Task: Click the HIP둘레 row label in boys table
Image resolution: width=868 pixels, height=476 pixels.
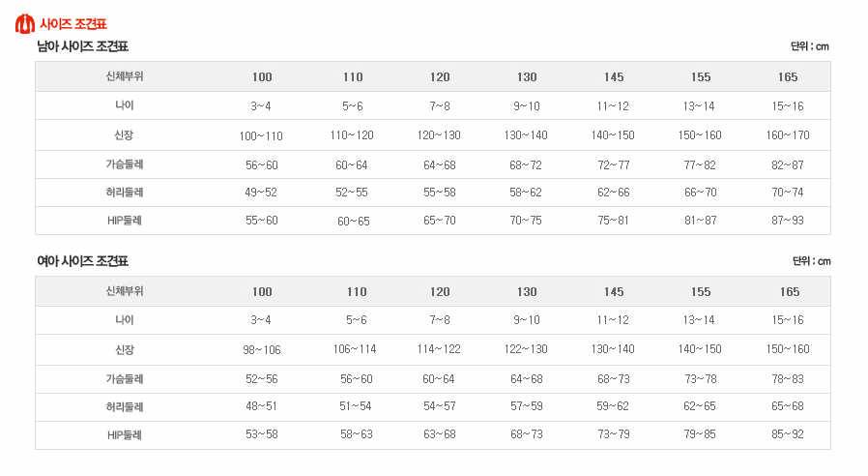Action: [x=125, y=221]
